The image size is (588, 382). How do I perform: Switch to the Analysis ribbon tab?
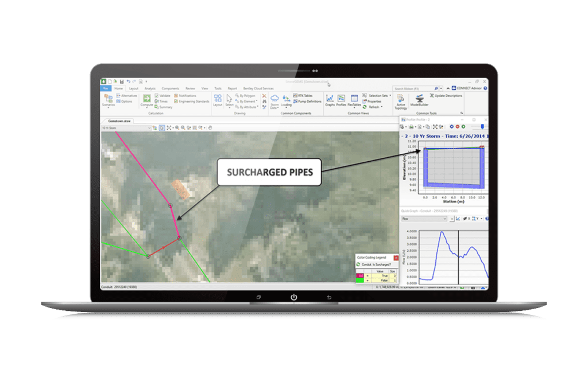click(150, 88)
